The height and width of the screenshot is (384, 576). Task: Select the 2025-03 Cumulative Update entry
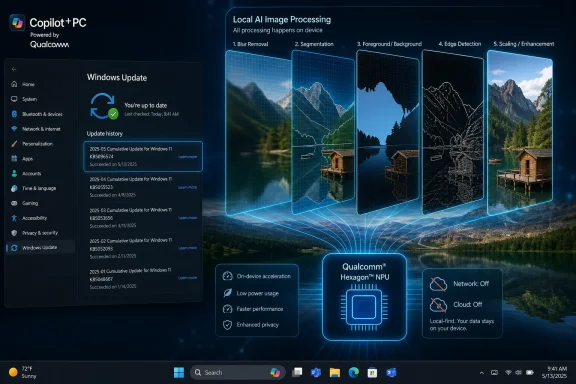coord(143,218)
